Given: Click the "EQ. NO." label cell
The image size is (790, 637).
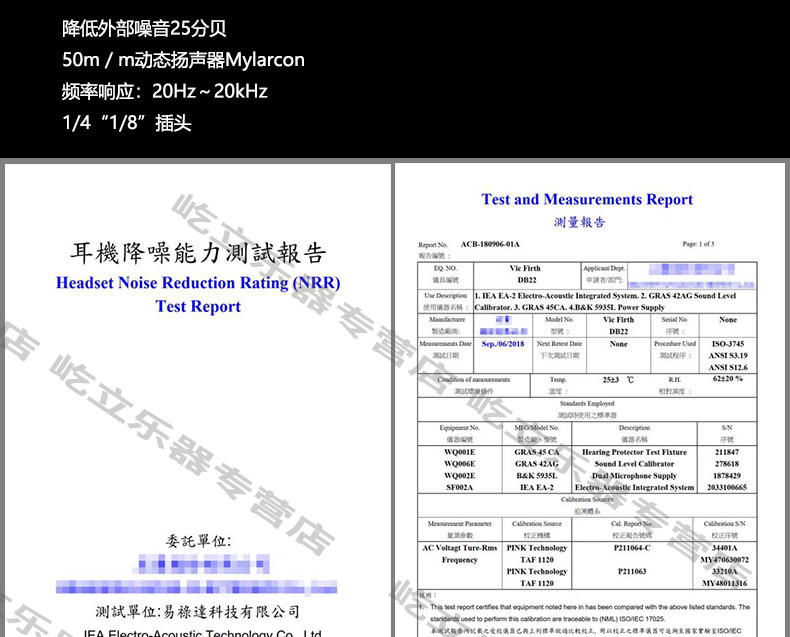Looking at the screenshot, I should coord(445,268).
